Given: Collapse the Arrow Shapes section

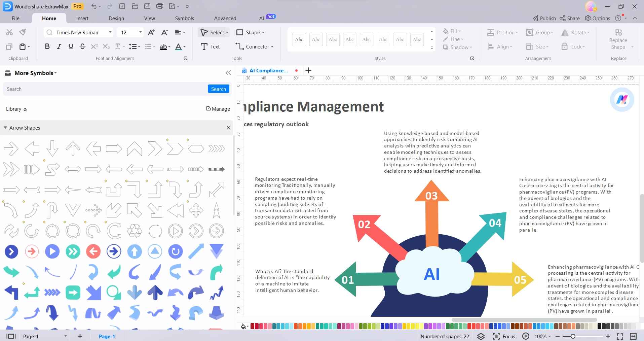Looking at the screenshot, I should [5, 128].
